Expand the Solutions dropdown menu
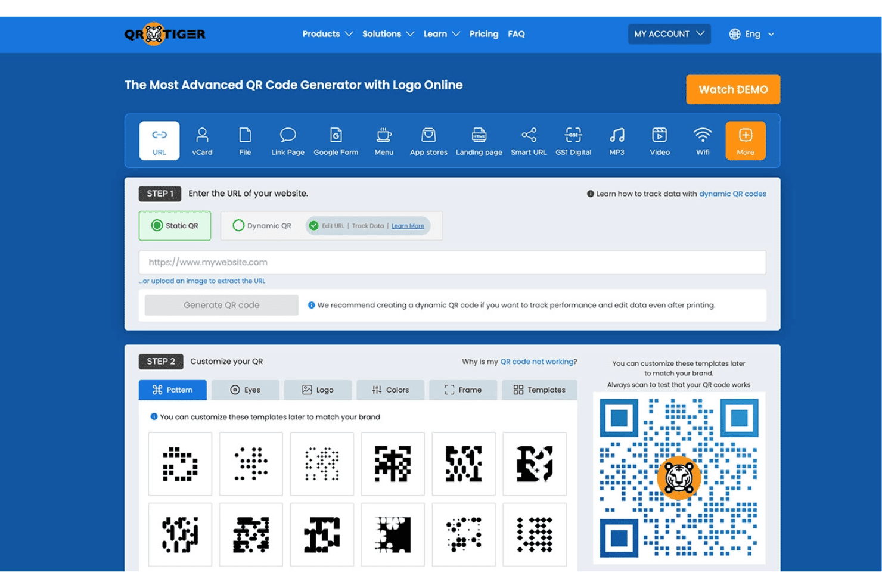Viewport: 882px width, 588px height. (388, 34)
